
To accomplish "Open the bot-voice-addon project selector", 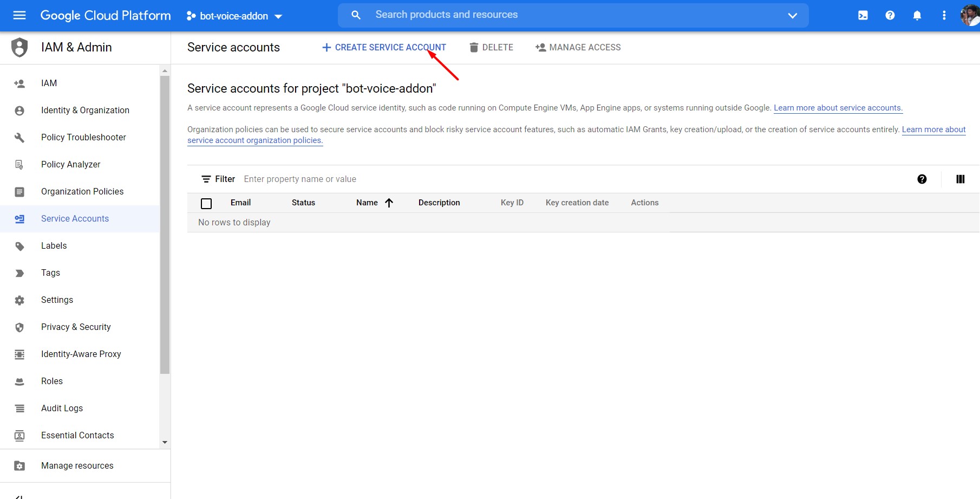I will coord(234,16).
